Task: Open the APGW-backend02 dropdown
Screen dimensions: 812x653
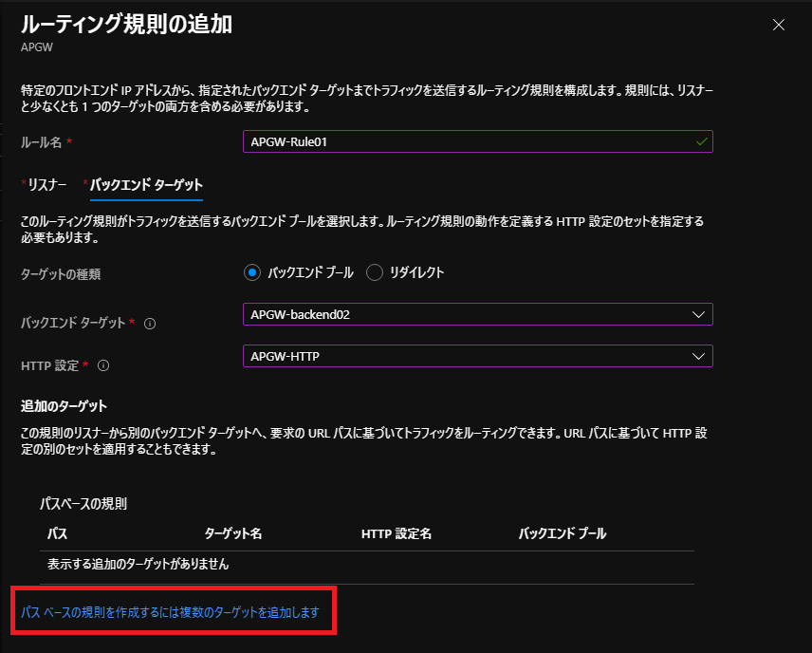Action: 477,314
